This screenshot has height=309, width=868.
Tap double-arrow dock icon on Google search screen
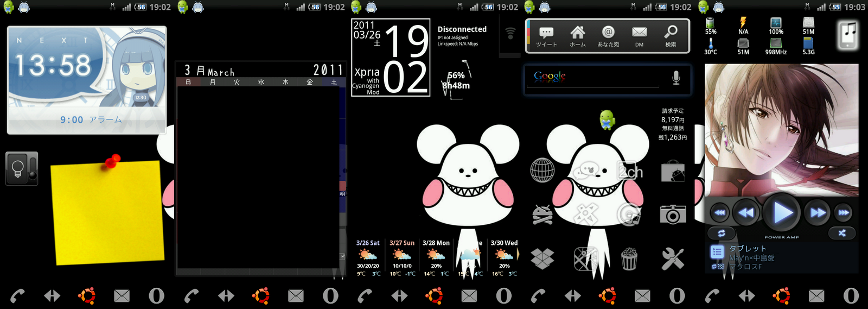click(573, 295)
